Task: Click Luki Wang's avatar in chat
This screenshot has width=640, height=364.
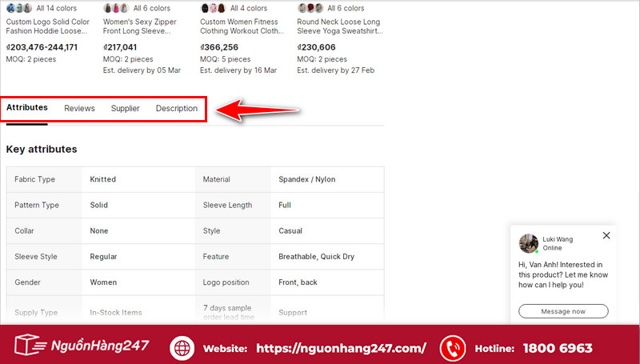Action: point(528,243)
